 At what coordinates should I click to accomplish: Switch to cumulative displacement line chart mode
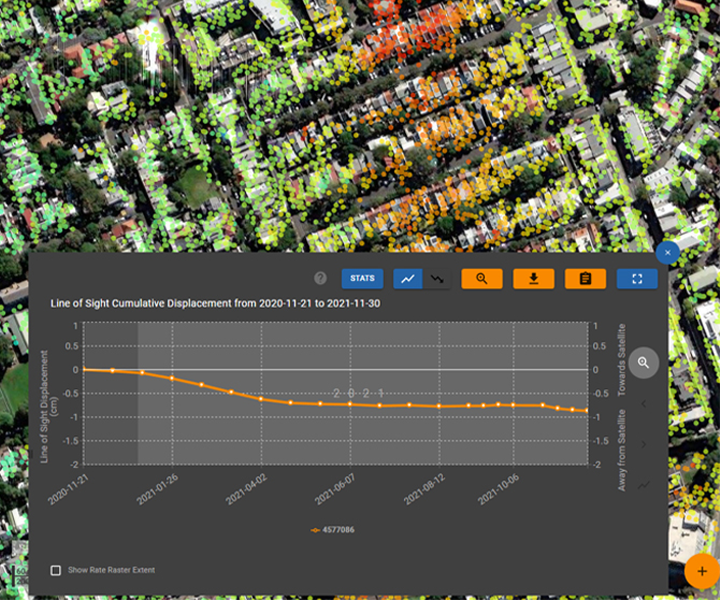pos(407,279)
